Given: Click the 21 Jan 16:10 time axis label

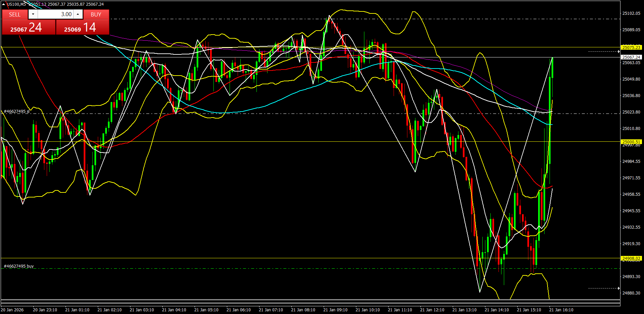Looking at the screenshot, I should click(x=561, y=310).
